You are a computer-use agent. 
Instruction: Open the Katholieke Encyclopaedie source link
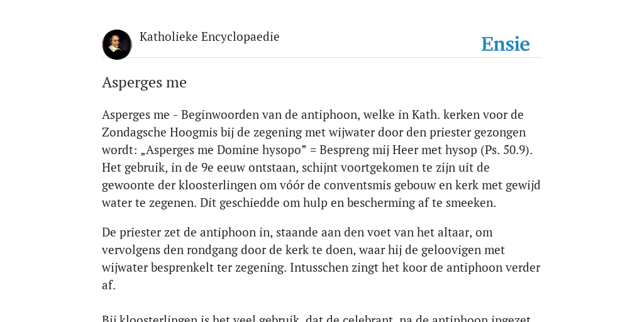pos(209,37)
